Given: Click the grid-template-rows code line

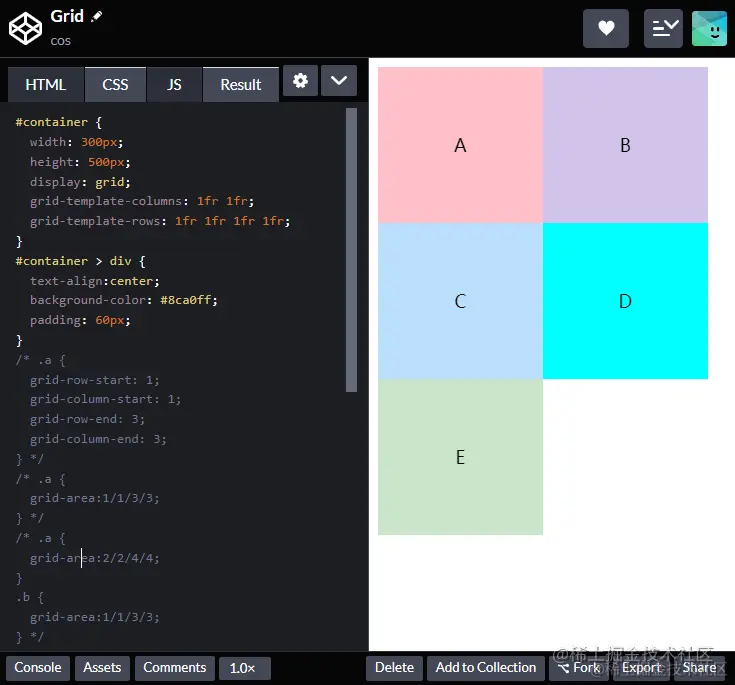Looking at the screenshot, I should pyautogui.click(x=160, y=221).
